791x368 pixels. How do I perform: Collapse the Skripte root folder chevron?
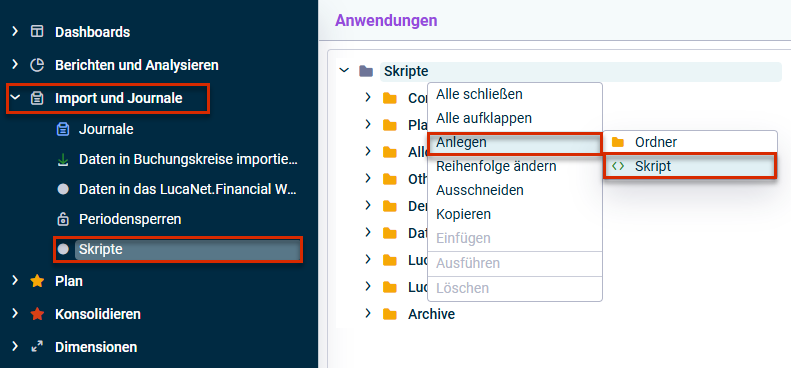click(345, 71)
